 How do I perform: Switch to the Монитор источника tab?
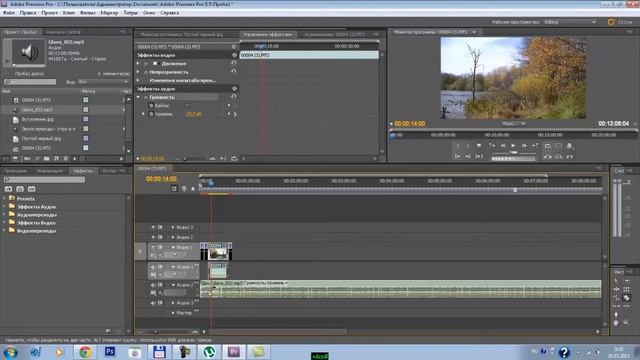point(182,34)
